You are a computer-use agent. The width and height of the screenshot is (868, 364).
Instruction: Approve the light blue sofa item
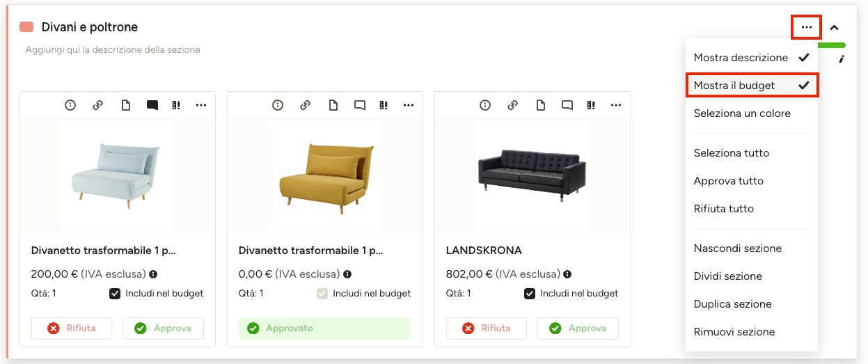[x=163, y=328]
